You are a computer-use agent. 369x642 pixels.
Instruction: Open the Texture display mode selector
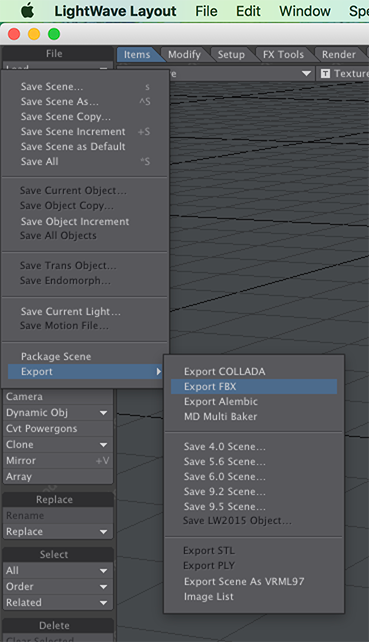tap(344, 74)
